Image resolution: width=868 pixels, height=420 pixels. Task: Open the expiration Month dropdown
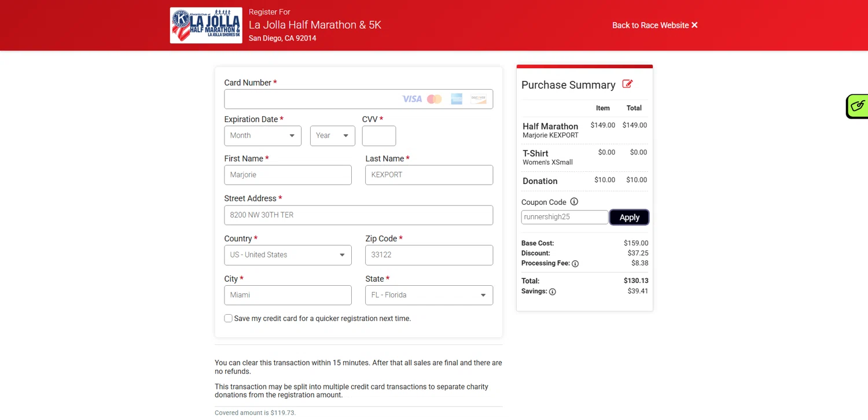pos(263,136)
